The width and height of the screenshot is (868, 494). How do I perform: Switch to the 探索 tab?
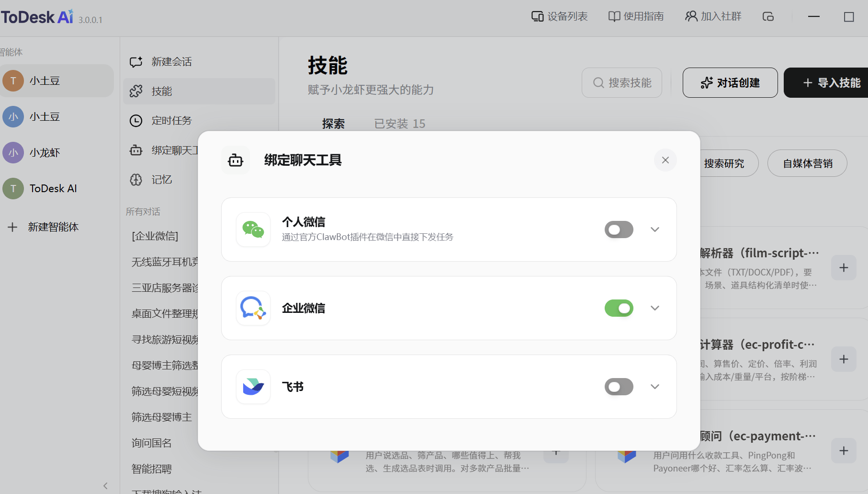pyautogui.click(x=333, y=124)
